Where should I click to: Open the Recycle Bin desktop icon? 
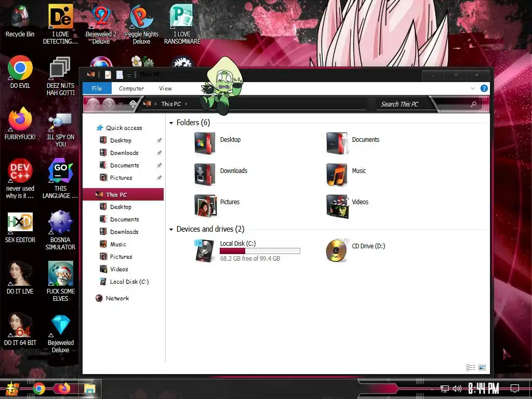[x=20, y=21]
